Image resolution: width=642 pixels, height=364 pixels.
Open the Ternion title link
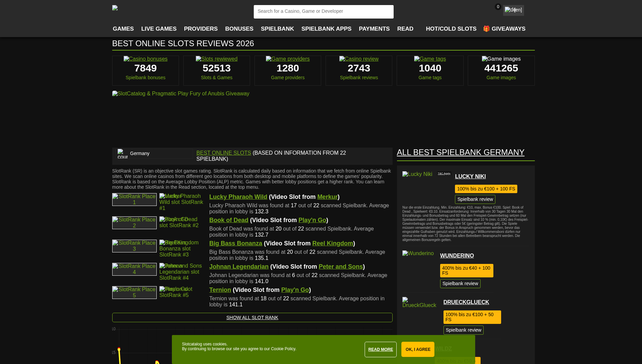(x=220, y=290)
